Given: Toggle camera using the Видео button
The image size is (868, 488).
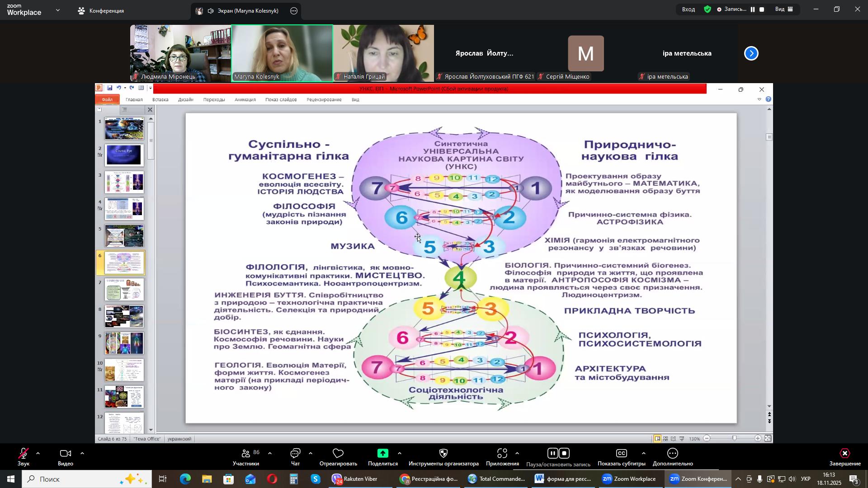Looking at the screenshot, I should click(66, 454).
